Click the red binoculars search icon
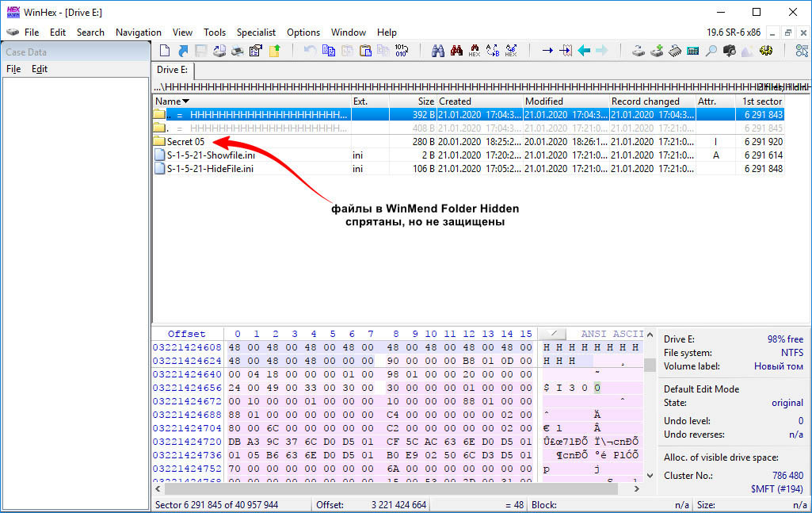 tap(456, 50)
